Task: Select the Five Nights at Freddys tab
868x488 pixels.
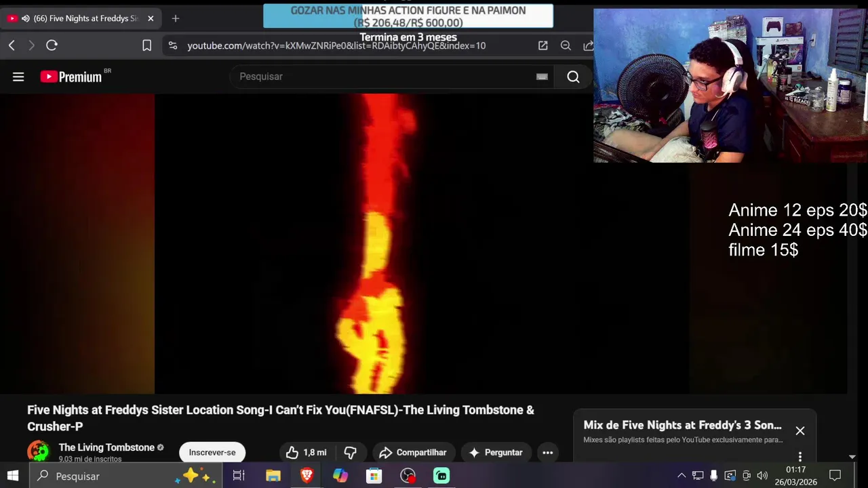Action: pyautogui.click(x=81, y=18)
